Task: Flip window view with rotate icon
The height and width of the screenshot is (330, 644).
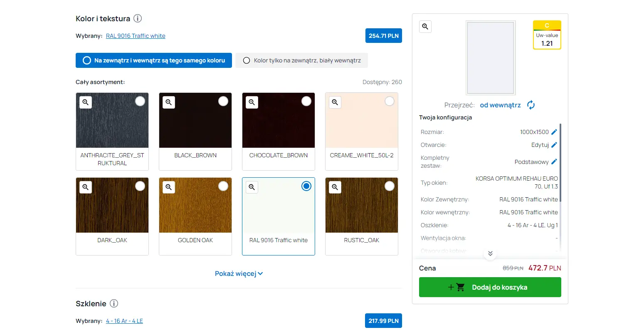Action: (x=531, y=105)
